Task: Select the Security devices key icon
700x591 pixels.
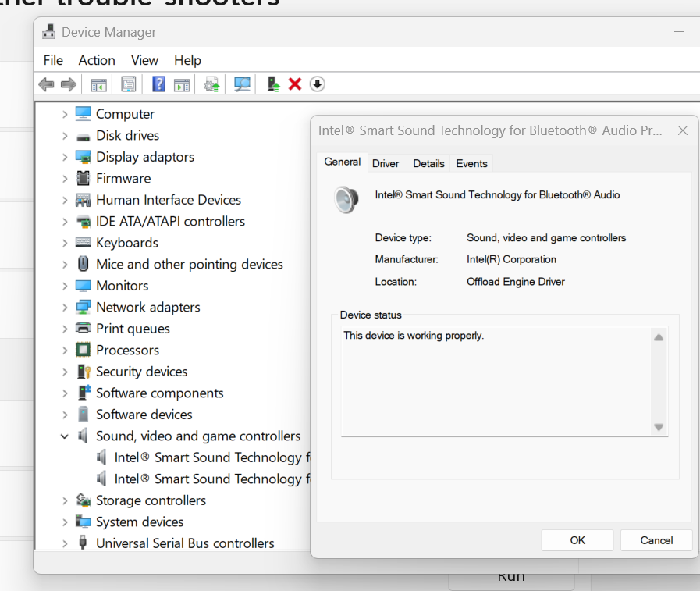Action: point(84,371)
